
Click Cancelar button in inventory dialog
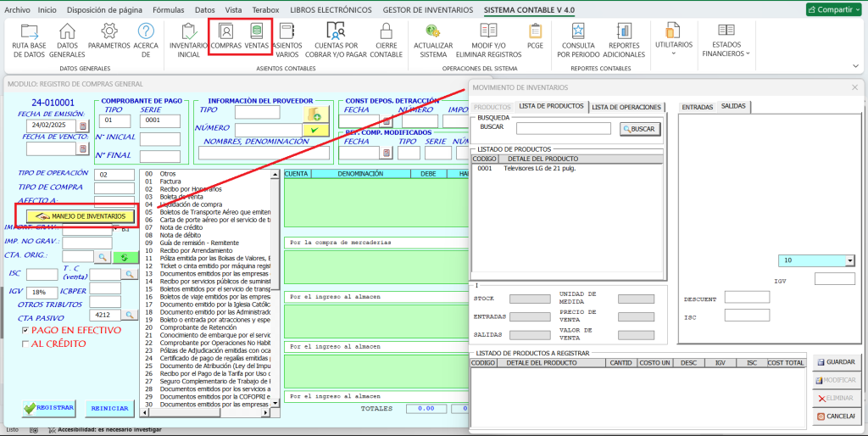(837, 416)
